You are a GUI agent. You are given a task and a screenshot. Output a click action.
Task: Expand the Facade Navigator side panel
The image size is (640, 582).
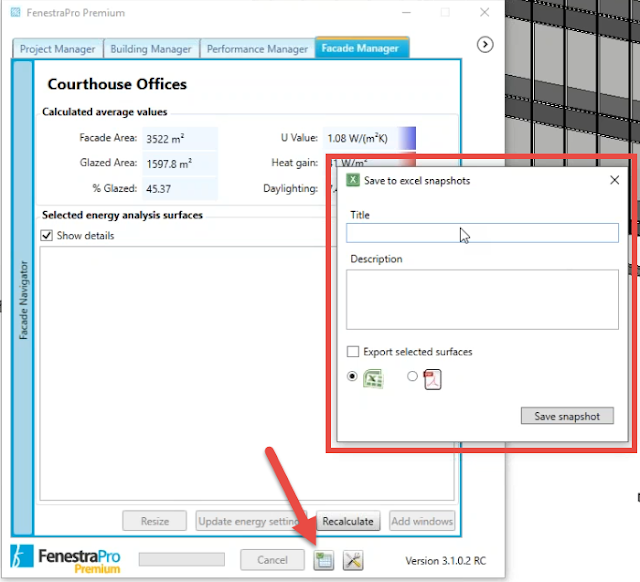23,299
